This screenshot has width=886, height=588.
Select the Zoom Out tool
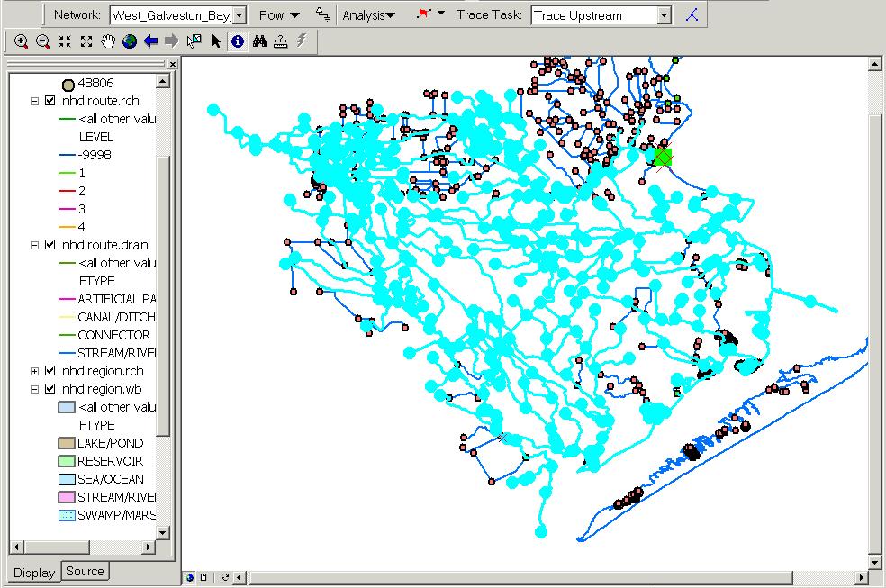[x=42, y=41]
